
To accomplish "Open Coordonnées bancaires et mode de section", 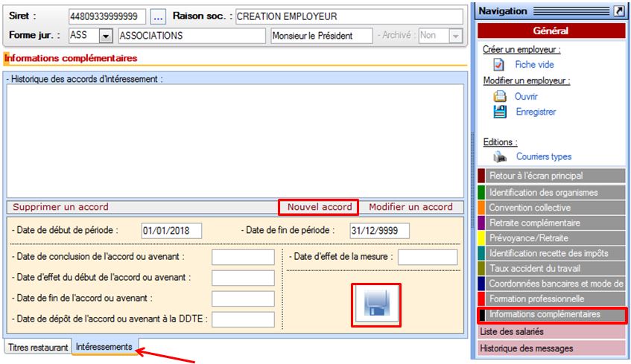I will pyautogui.click(x=552, y=284).
